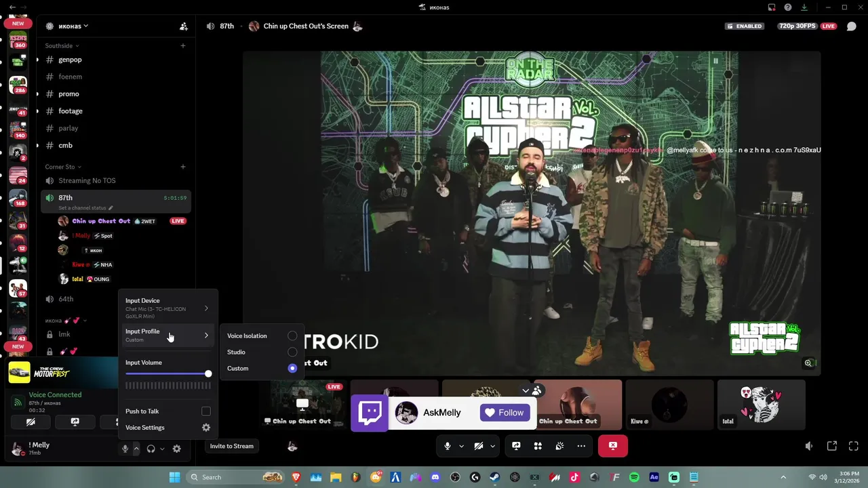This screenshot has width=868, height=488.
Task: Share your screen from Voice Connected panel
Action: click(x=75, y=422)
